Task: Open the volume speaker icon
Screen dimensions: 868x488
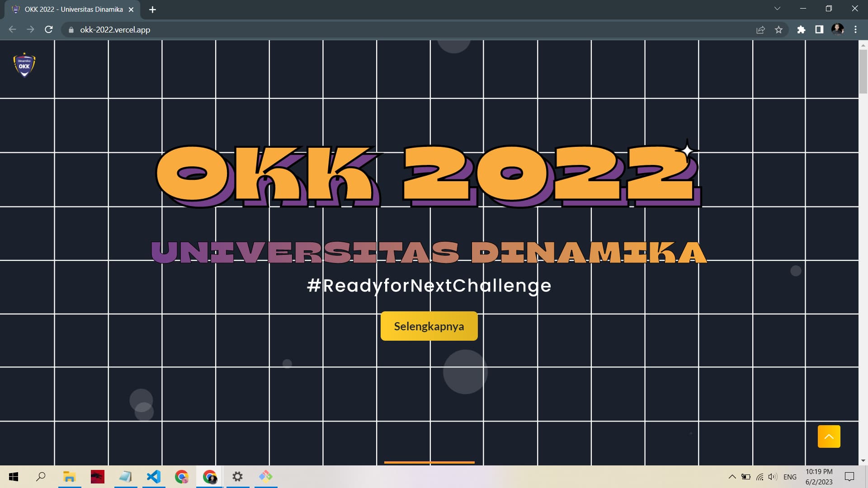Action: (x=773, y=477)
